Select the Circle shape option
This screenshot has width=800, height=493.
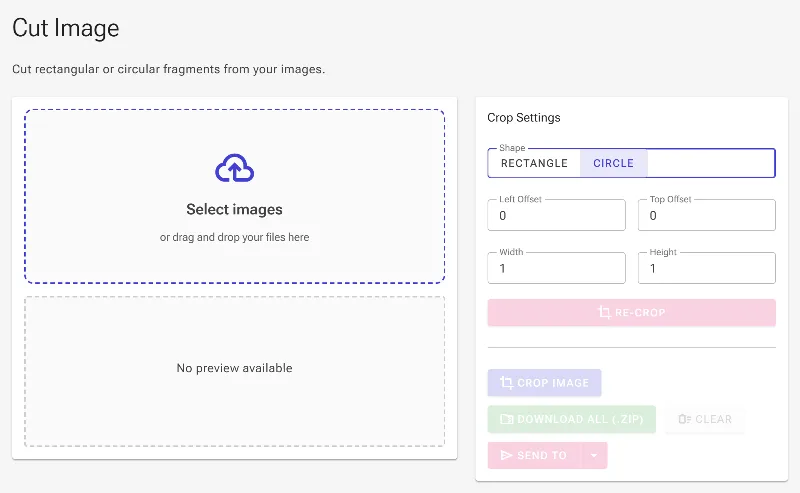(x=613, y=163)
